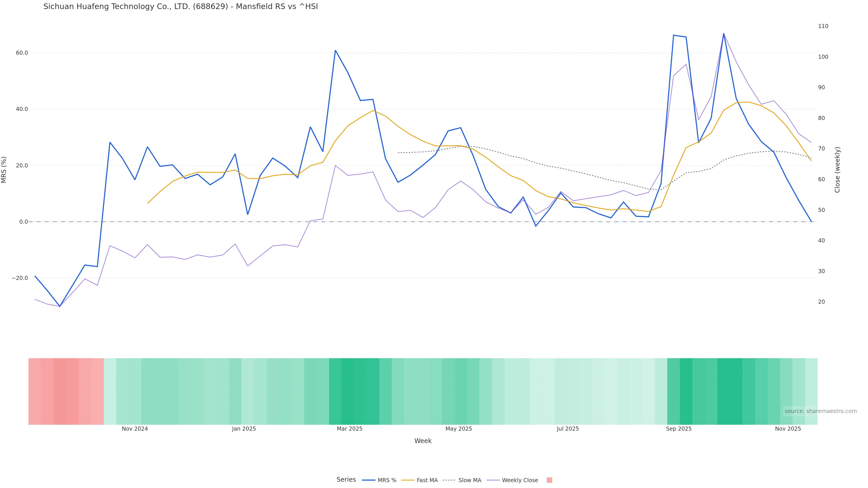The image size is (868, 488).
Task: Click the May 2025 week label
Action: click(x=459, y=429)
